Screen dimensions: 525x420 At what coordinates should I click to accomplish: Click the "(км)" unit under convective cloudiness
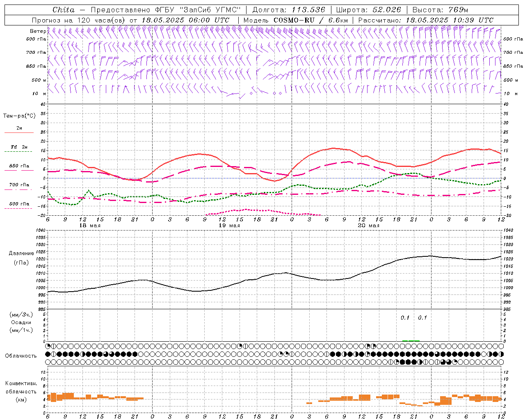[21, 399]
